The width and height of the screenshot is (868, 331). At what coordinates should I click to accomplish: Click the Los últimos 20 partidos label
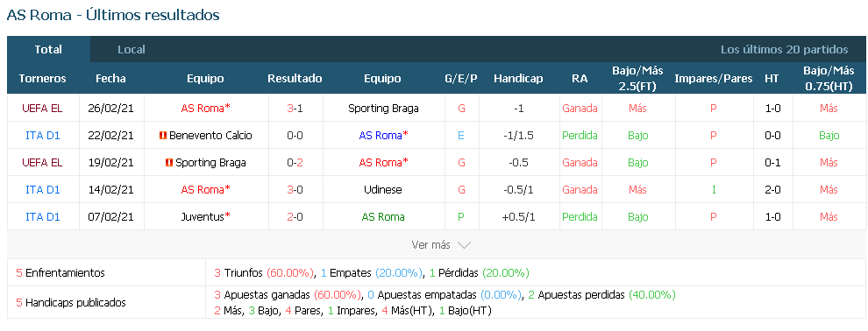(784, 49)
